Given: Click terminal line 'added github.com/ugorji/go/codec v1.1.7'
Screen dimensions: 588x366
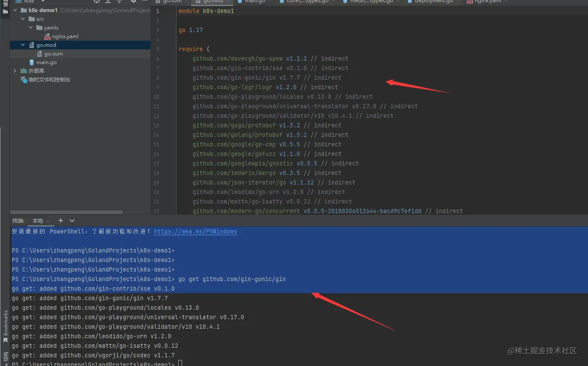Looking at the screenshot, I should [x=93, y=356].
